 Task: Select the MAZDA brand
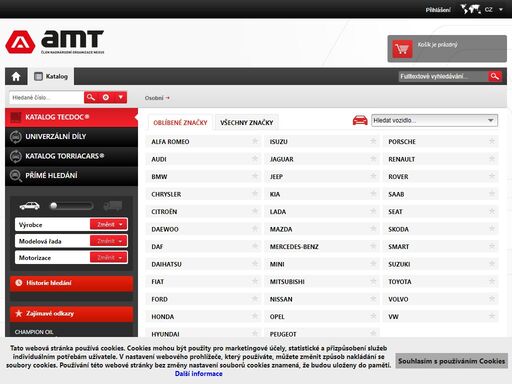[322, 229]
